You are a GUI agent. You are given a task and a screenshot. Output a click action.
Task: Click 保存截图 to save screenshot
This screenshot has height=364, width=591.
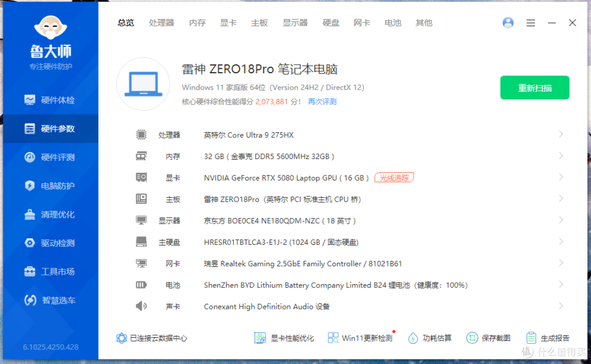tap(489, 338)
